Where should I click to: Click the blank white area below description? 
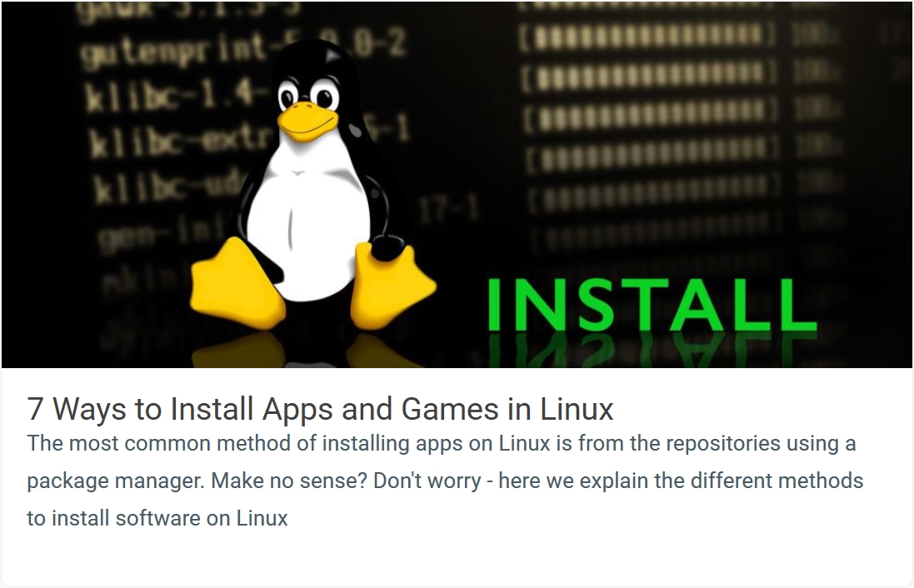tap(457, 558)
